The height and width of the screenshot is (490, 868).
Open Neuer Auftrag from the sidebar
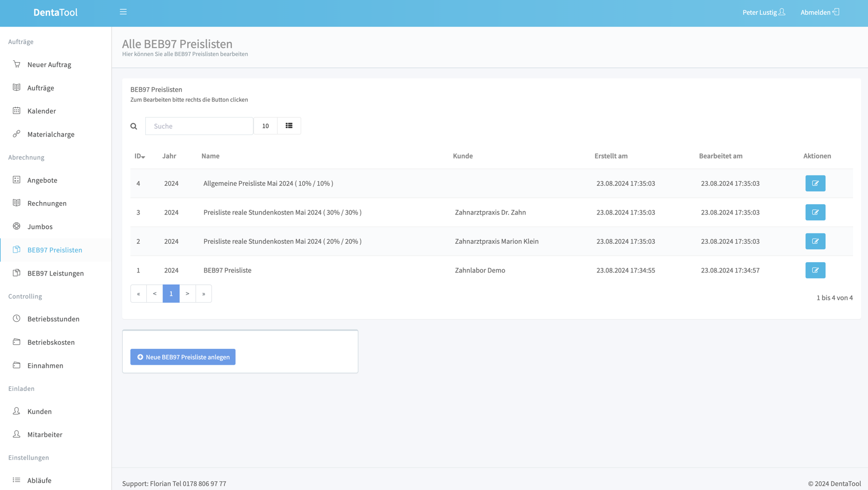click(x=49, y=65)
